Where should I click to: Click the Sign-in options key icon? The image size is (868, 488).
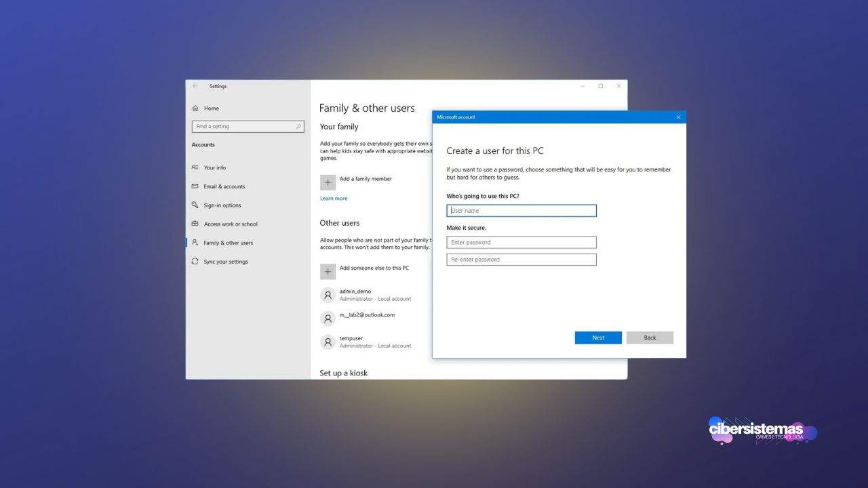(x=195, y=205)
